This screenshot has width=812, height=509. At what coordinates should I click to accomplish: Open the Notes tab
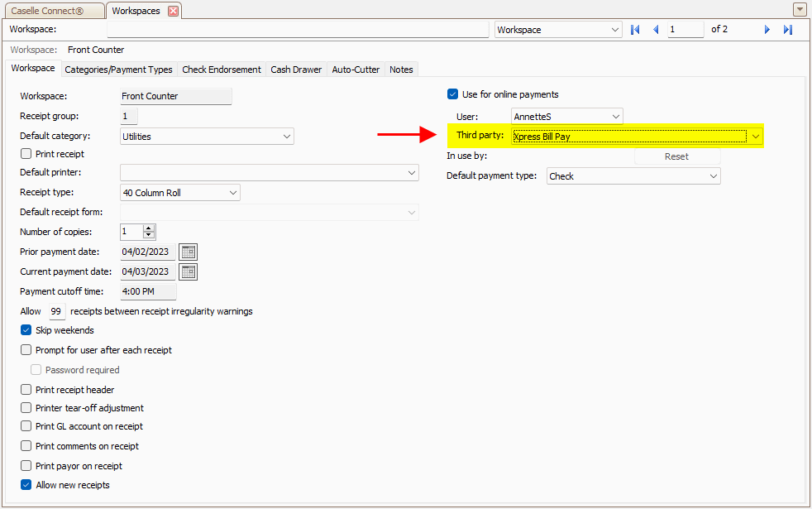tap(401, 70)
